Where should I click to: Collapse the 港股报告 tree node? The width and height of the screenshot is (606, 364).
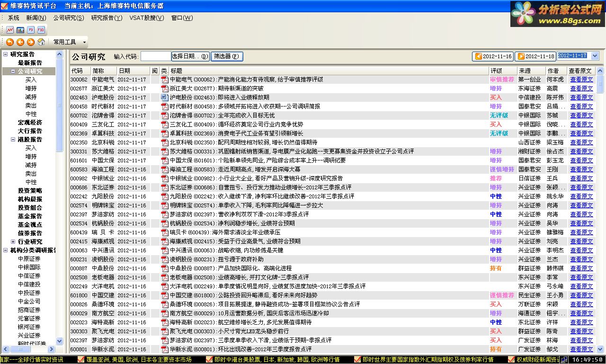click(13, 140)
